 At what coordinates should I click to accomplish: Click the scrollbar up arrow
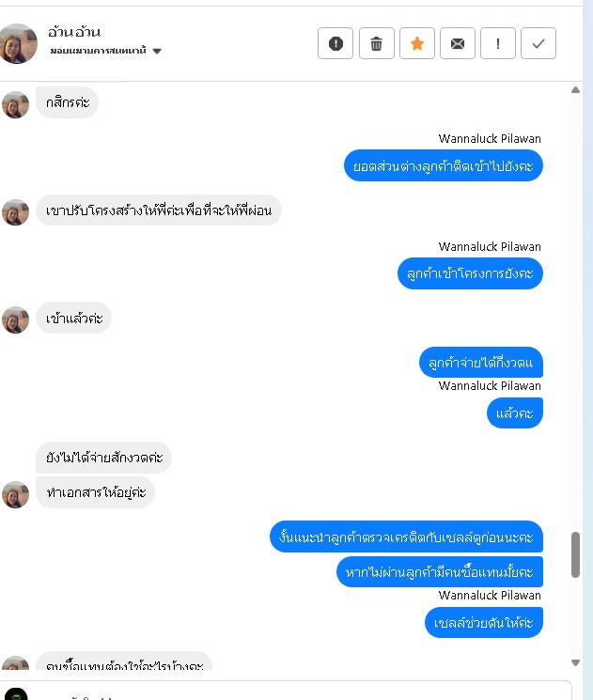click(575, 90)
